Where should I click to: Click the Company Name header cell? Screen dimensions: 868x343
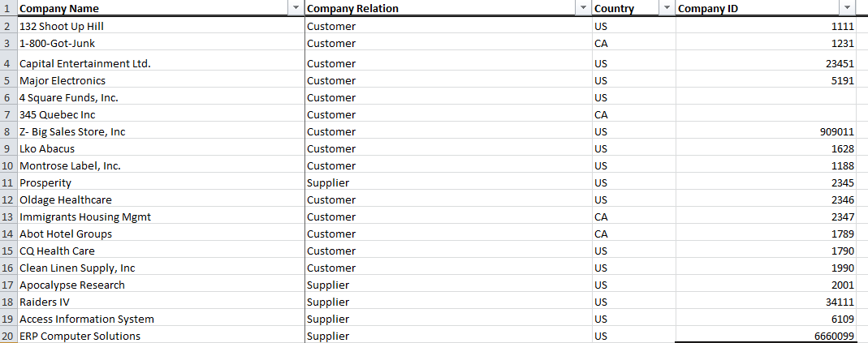coord(161,8)
